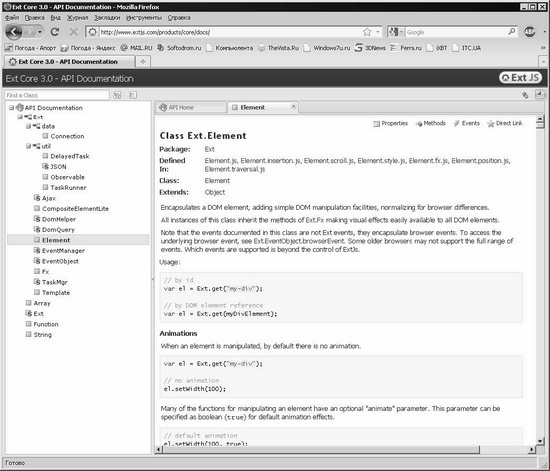Click the bookmark star in the address bar

[x=367, y=32]
